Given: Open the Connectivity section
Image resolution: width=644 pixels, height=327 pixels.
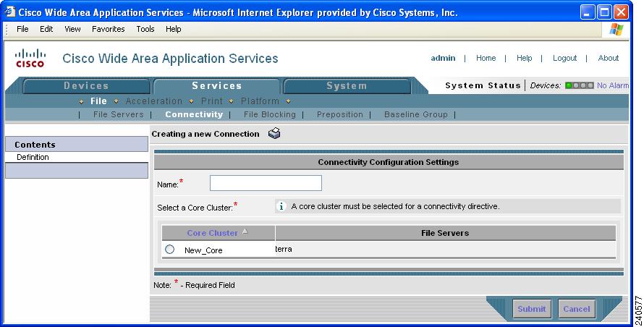Looking at the screenshot, I should click(194, 114).
